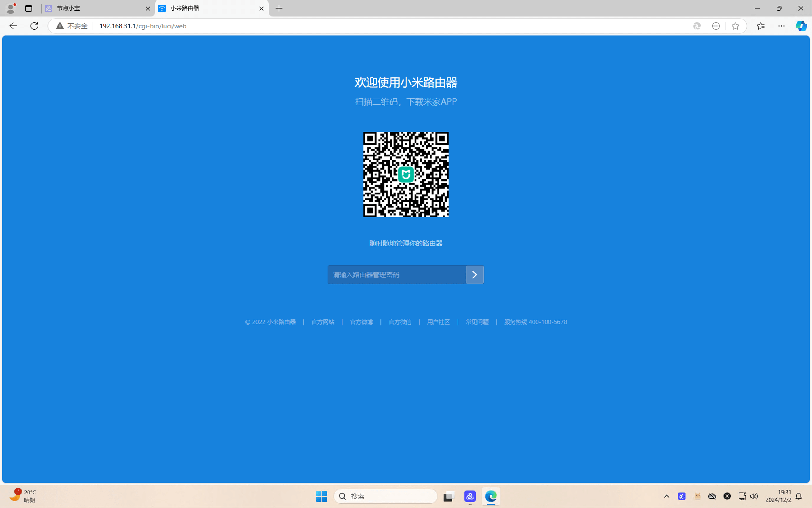Image resolution: width=812 pixels, height=508 pixels.
Task: Refresh the page with reload icon
Action: pos(34,26)
